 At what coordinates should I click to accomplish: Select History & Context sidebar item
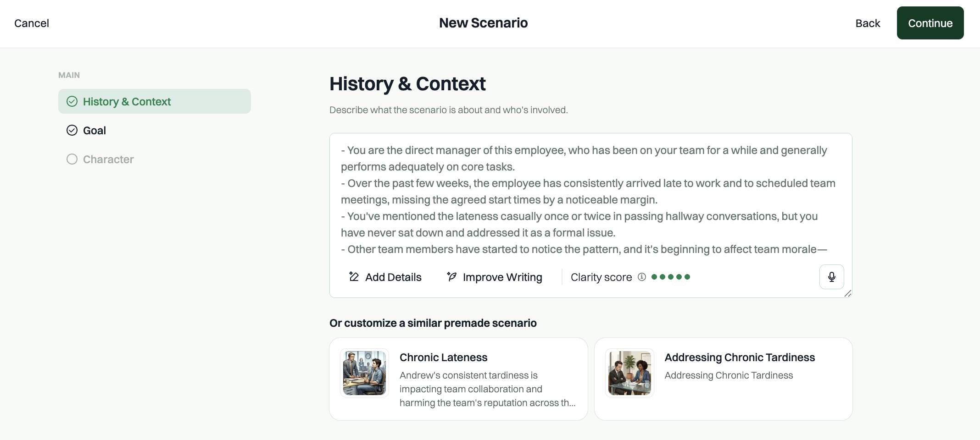coord(155,101)
